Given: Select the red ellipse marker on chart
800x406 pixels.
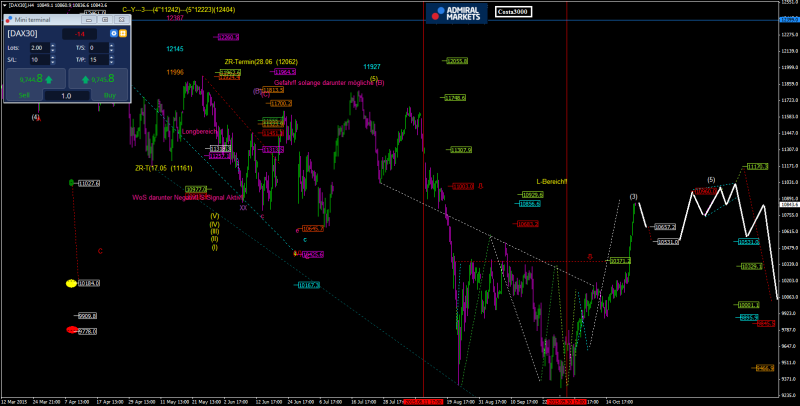Looking at the screenshot, I should (x=72, y=329).
